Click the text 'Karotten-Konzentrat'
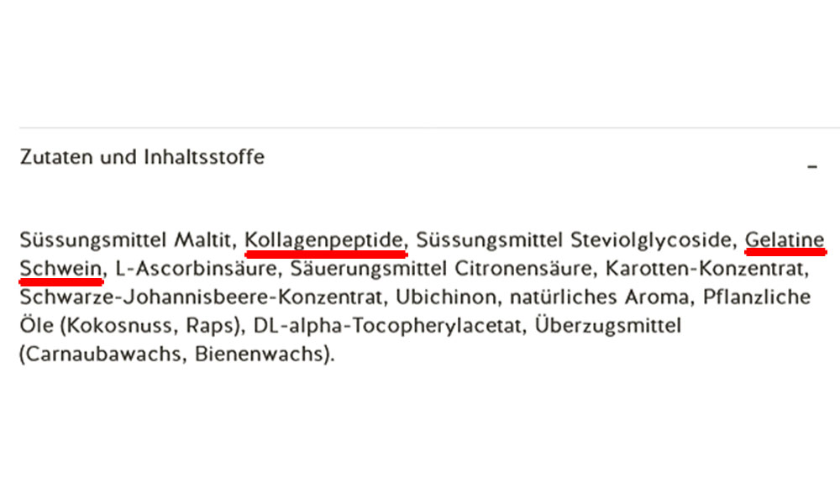The image size is (840, 504). coord(705,268)
